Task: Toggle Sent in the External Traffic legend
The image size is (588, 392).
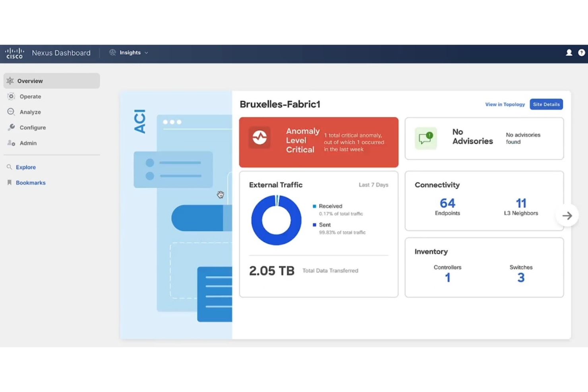Action: pyautogui.click(x=324, y=224)
